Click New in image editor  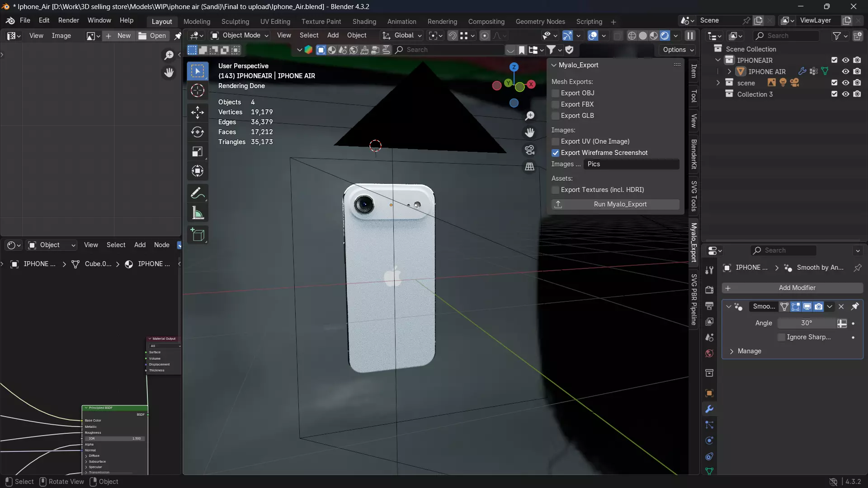118,36
